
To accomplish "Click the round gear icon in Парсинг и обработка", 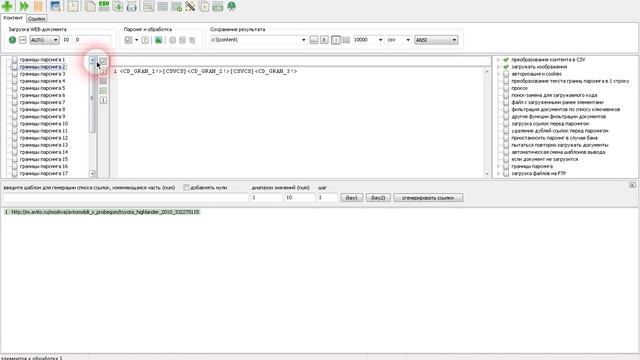I will 172,40.
